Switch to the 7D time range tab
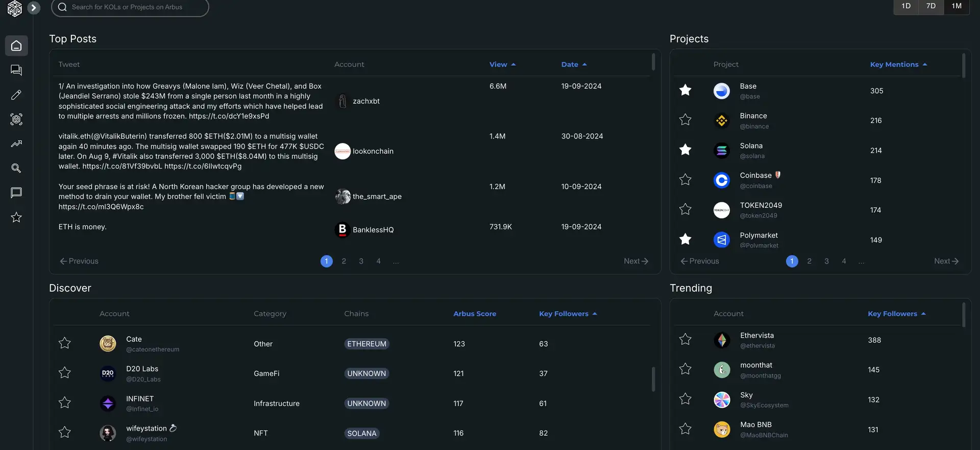This screenshot has height=450, width=980. coord(931,6)
